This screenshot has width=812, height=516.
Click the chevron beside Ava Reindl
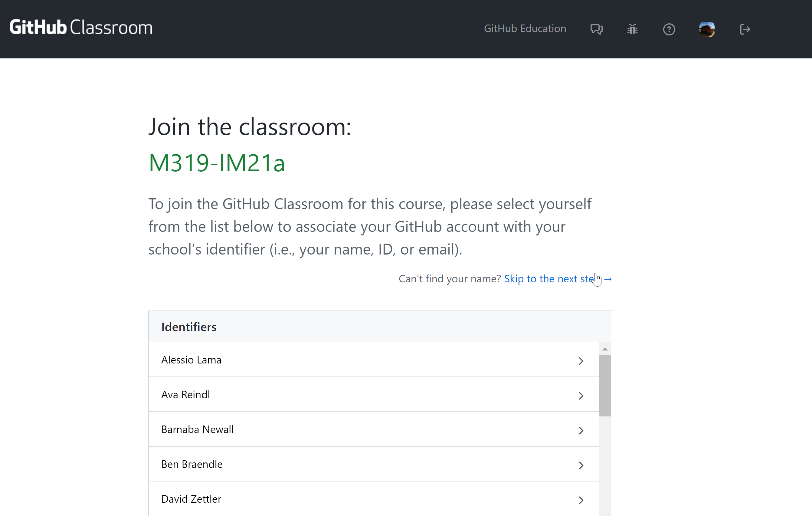click(x=581, y=396)
